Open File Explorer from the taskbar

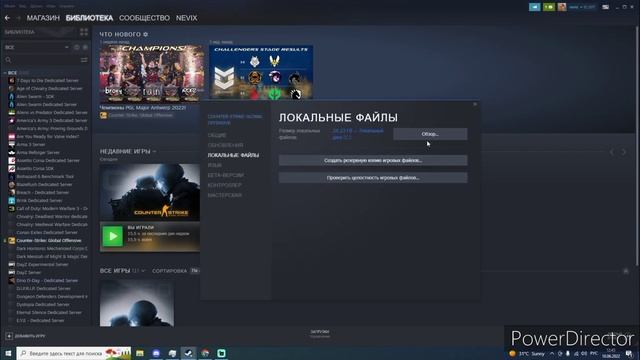(140, 353)
